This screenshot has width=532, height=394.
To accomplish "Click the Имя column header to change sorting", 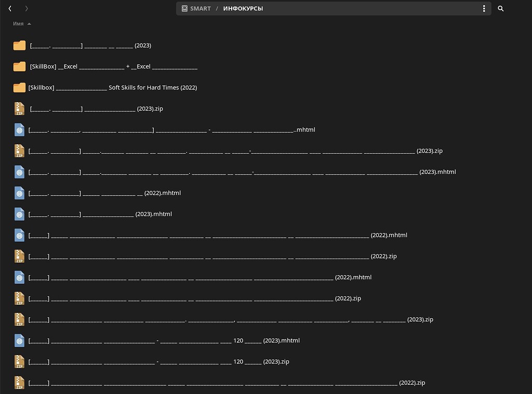I will click(18, 23).
